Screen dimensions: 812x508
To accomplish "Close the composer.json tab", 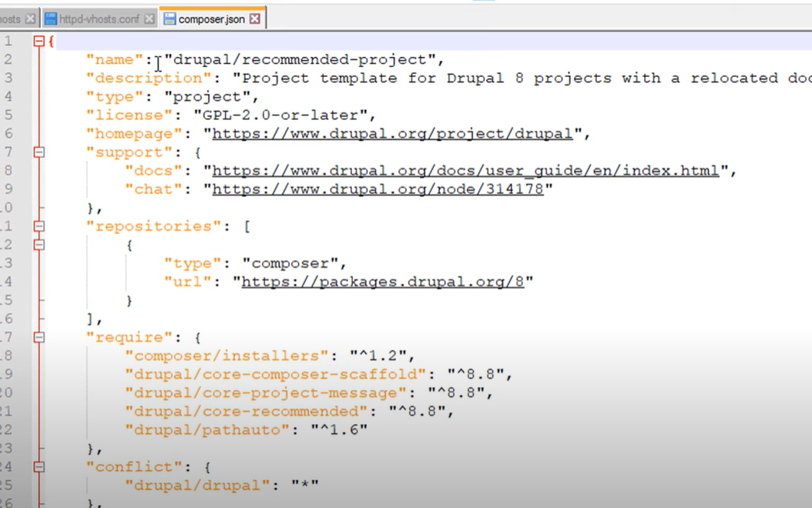I will coord(255,19).
